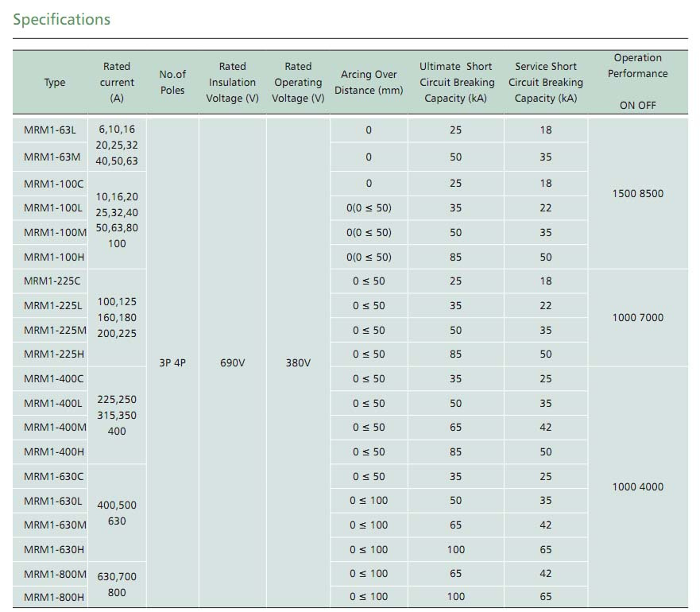Select the 630,700 800 rated current cell

[x=117, y=584]
